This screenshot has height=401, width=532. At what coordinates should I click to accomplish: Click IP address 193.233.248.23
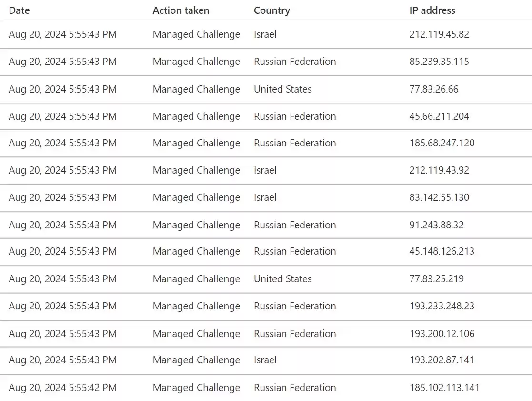tap(442, 306)
